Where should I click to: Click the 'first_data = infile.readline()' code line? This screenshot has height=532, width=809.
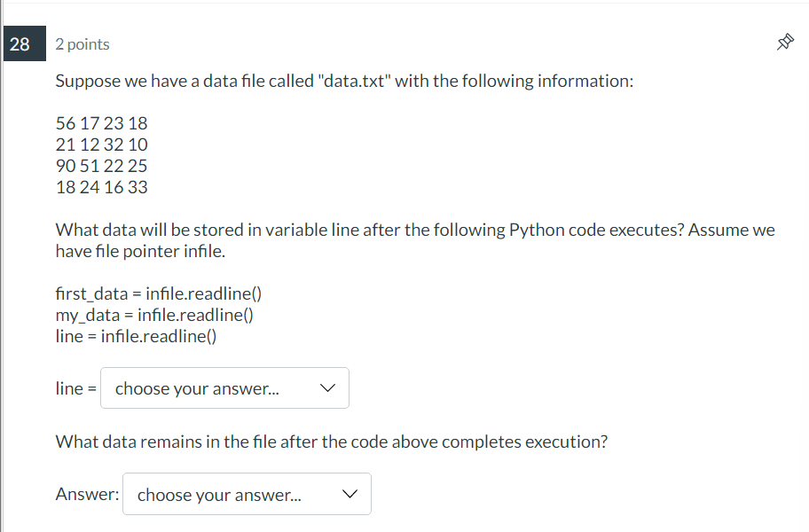159,293
